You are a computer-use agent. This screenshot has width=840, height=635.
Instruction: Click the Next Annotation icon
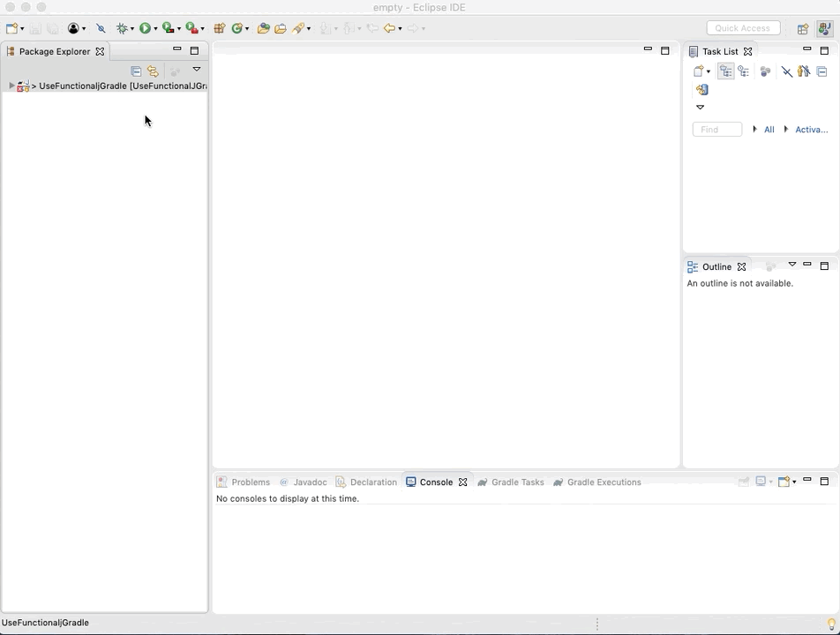pyautogui.click(x=326, y=28)
